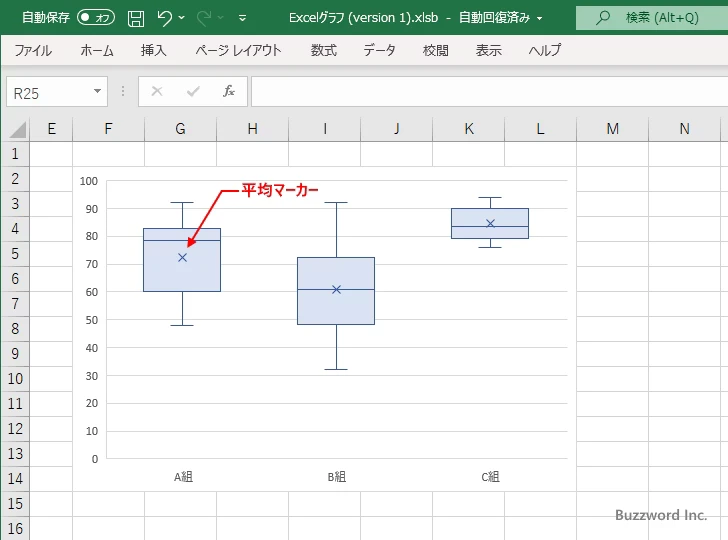Click the formula bar Enter checkmark icon

(x=193, y=92)
